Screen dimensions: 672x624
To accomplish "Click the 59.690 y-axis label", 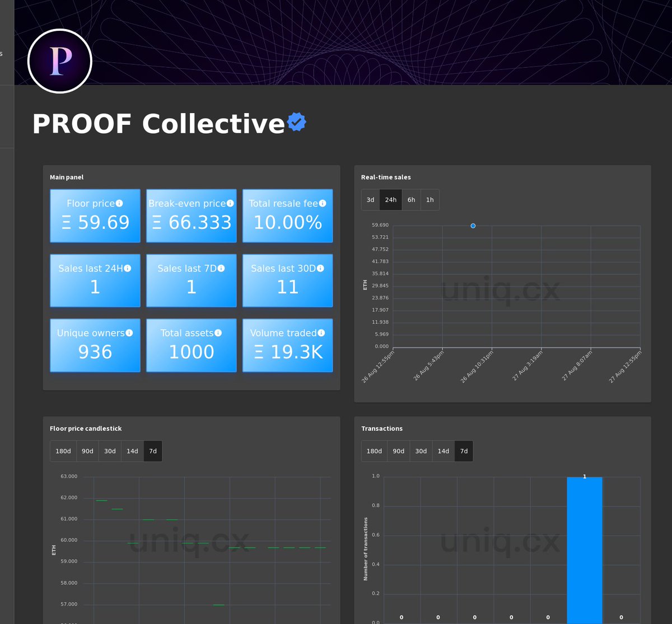I will coord(380,225).
